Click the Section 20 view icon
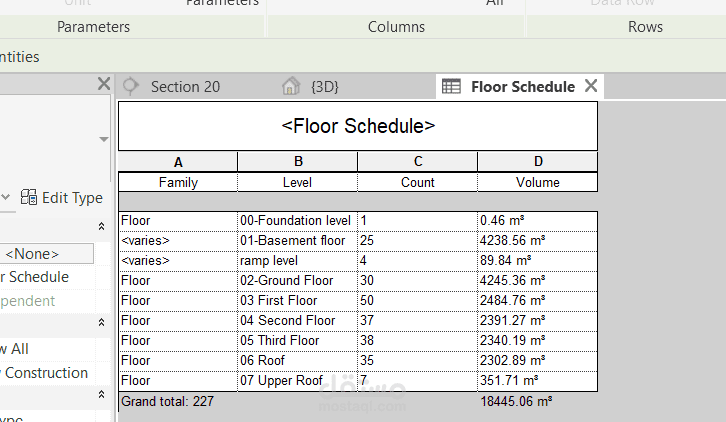 point(130,87)
